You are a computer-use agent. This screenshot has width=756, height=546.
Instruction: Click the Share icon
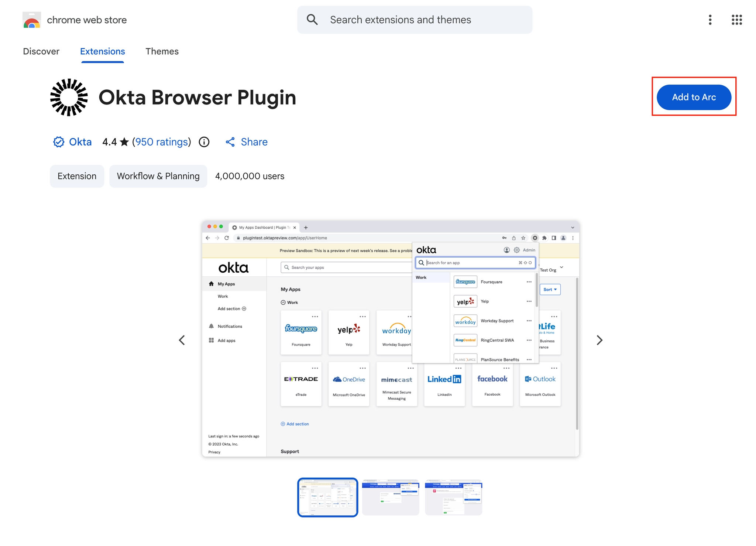tap(230, 142)
